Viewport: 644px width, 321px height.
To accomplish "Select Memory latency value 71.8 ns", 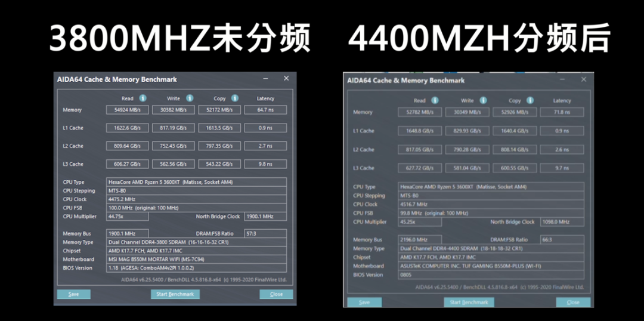I will pos(562,112).
